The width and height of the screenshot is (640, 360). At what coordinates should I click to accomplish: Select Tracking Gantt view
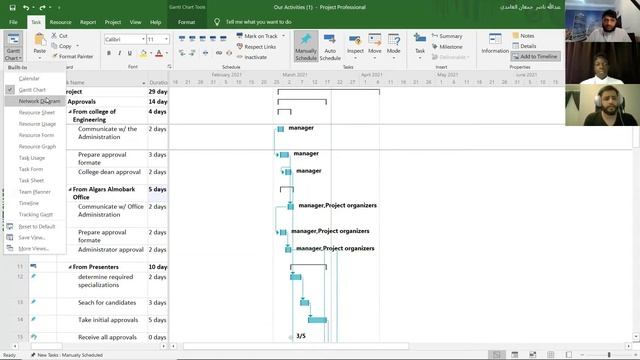pyautogui.click(x=36, y=214)
